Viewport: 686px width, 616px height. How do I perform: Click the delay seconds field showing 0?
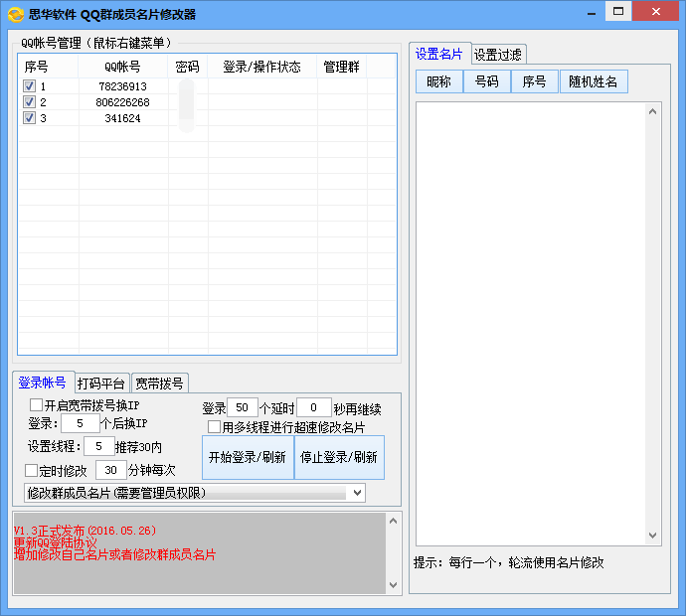(x=314, y=407)
